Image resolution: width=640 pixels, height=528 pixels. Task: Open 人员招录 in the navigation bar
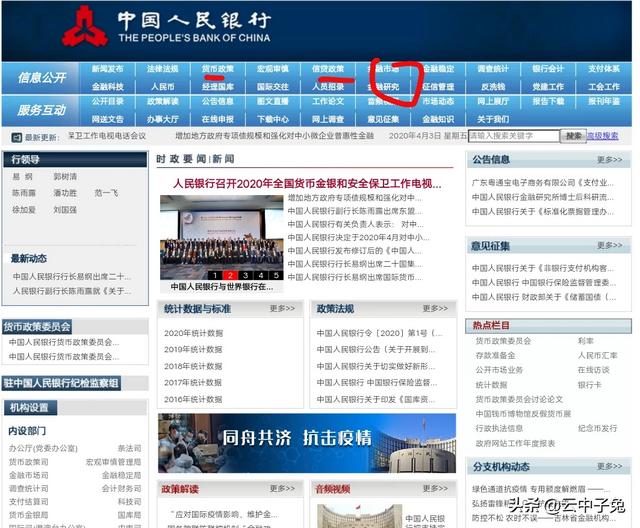point(328,87)
